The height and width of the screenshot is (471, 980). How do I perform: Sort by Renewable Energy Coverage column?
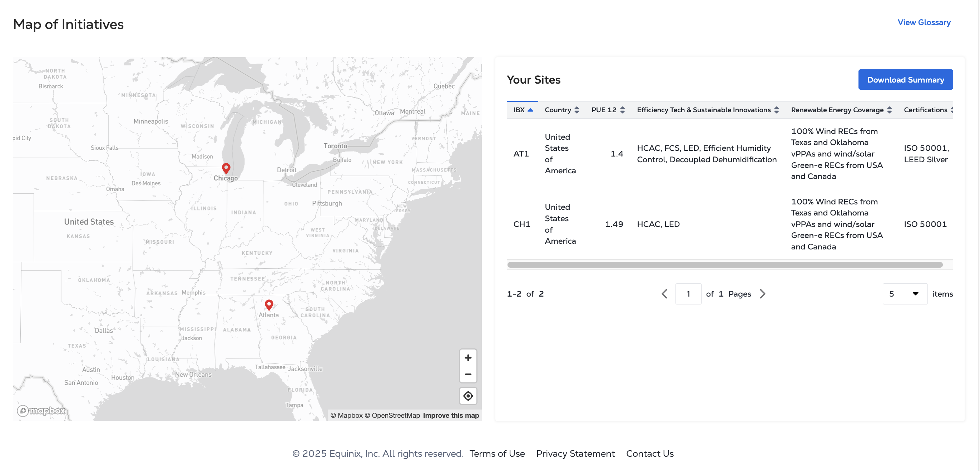841,110
